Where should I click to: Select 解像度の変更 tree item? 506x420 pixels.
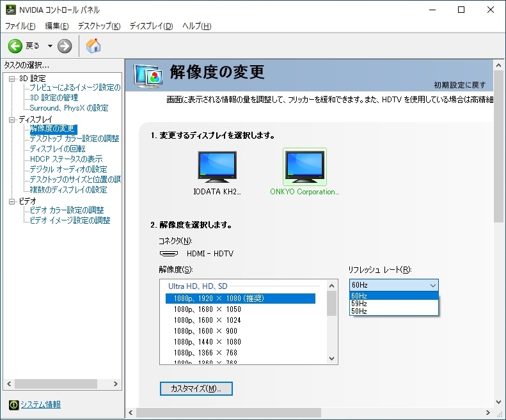point(53,128)
